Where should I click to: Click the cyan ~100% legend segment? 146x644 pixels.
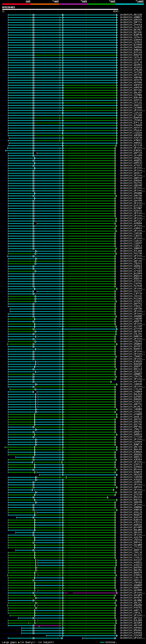130,4
